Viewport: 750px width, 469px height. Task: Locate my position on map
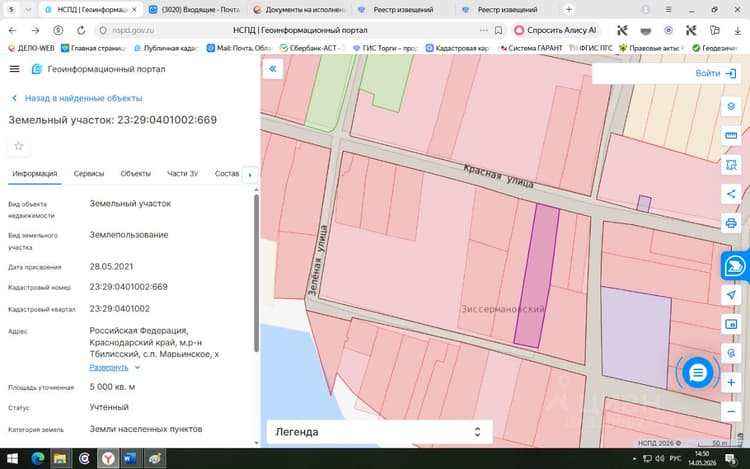pos(731,294)
